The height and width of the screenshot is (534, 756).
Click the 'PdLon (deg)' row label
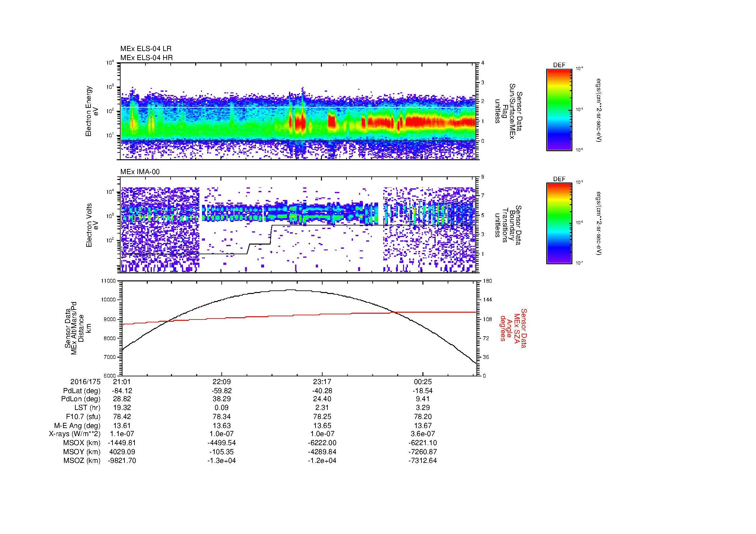point(81,399)
